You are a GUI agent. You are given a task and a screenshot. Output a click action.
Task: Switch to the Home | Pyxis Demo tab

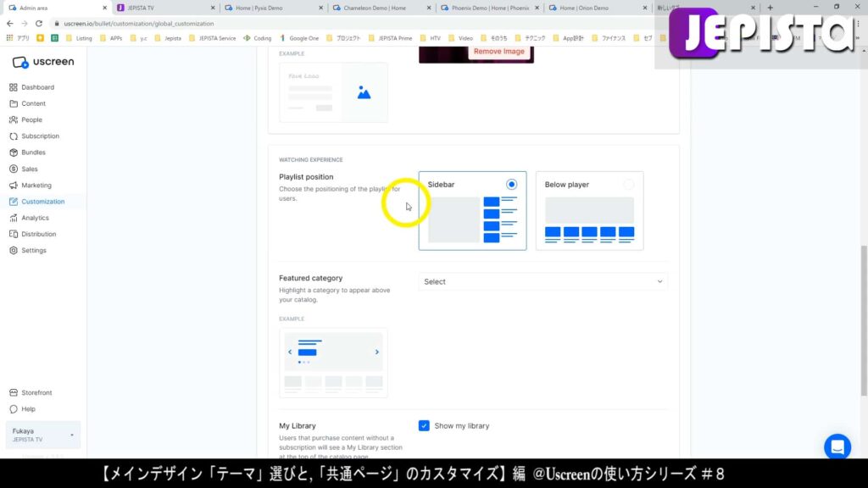click(x=274, y=8)
